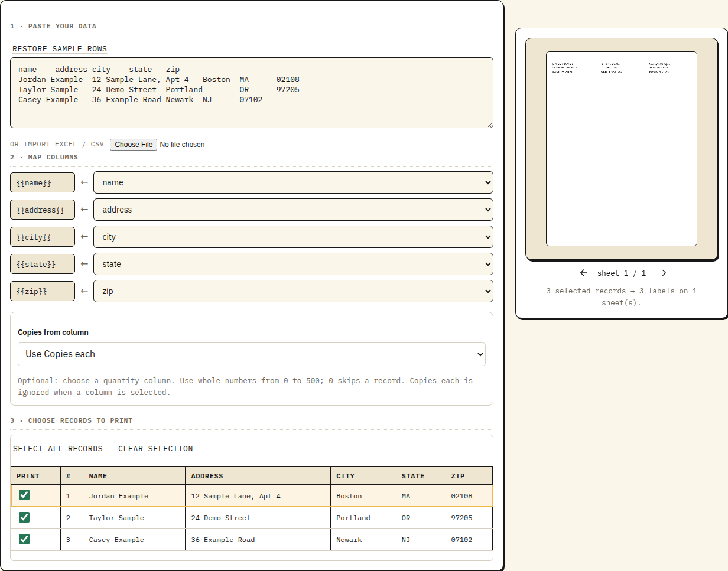
Task: Click the Taylor Sample name cell
Action: (134, 518)
